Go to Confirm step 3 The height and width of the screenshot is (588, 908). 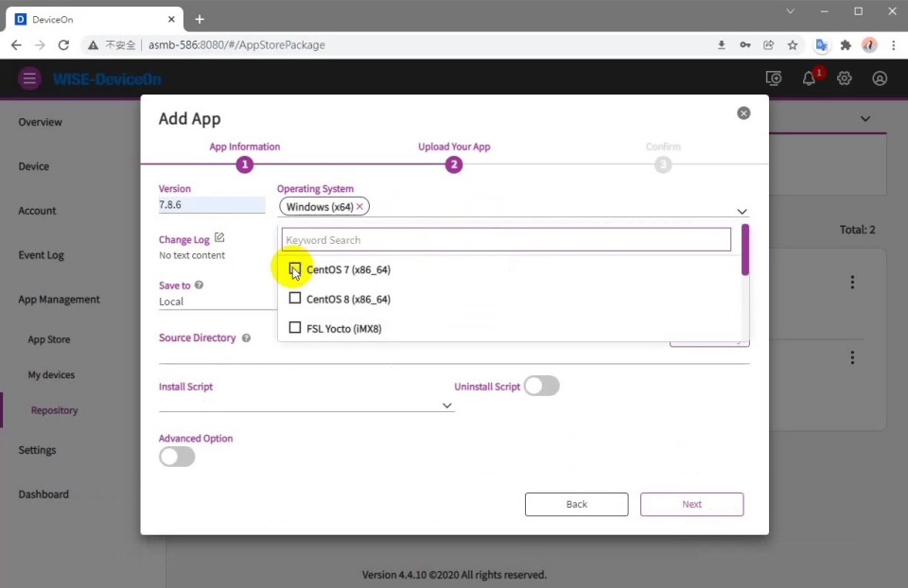pyautogui.click(x=663, y=164)
